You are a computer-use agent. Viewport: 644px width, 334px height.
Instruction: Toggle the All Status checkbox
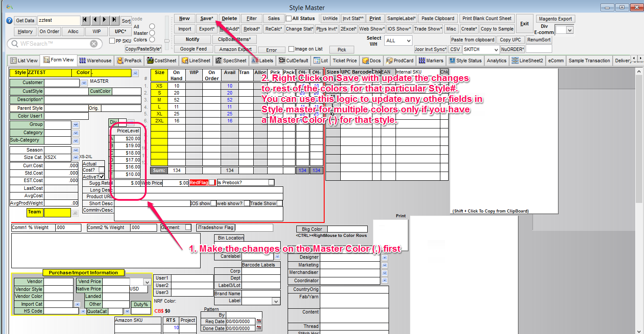pyautogui.click(x=288, y=19)
